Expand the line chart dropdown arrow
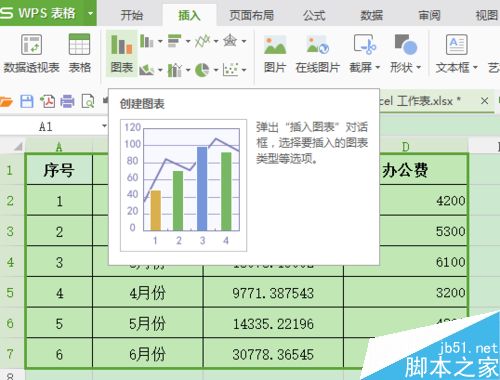 pos(216,42)
